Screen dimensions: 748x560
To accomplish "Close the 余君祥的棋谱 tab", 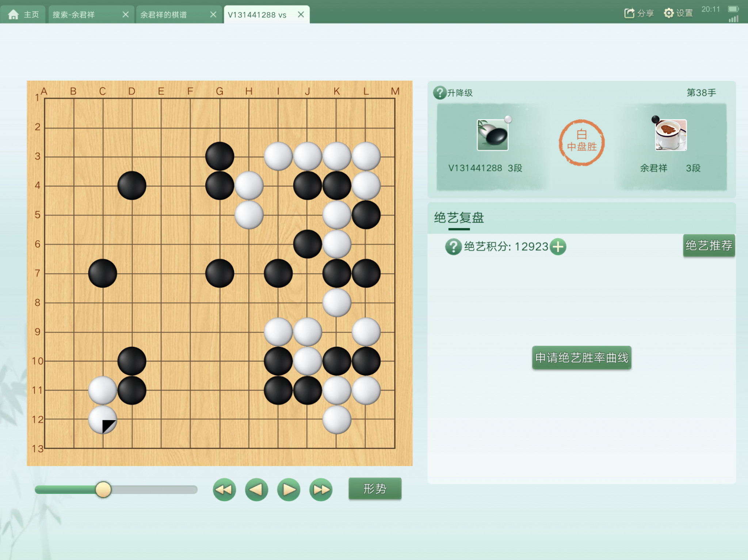I will 213,15.
